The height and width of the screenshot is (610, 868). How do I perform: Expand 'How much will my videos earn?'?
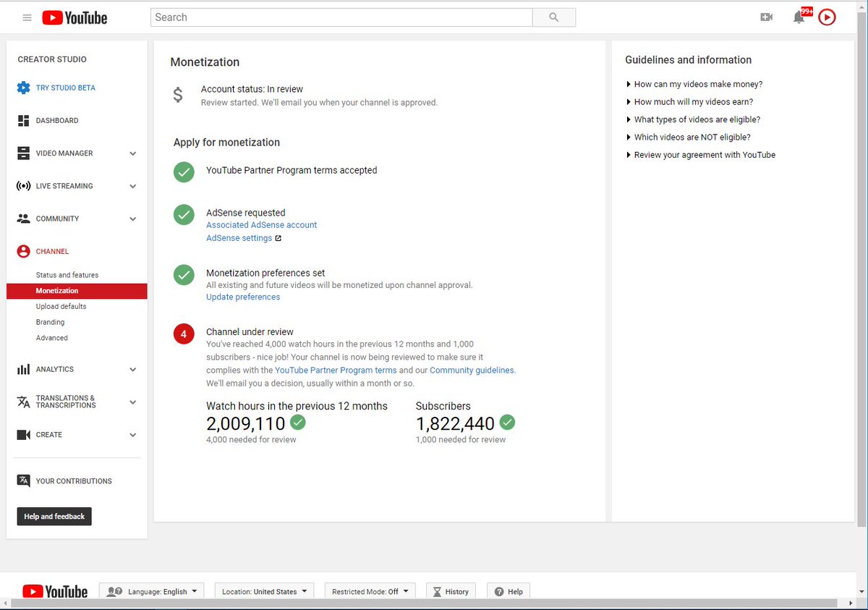689,102
